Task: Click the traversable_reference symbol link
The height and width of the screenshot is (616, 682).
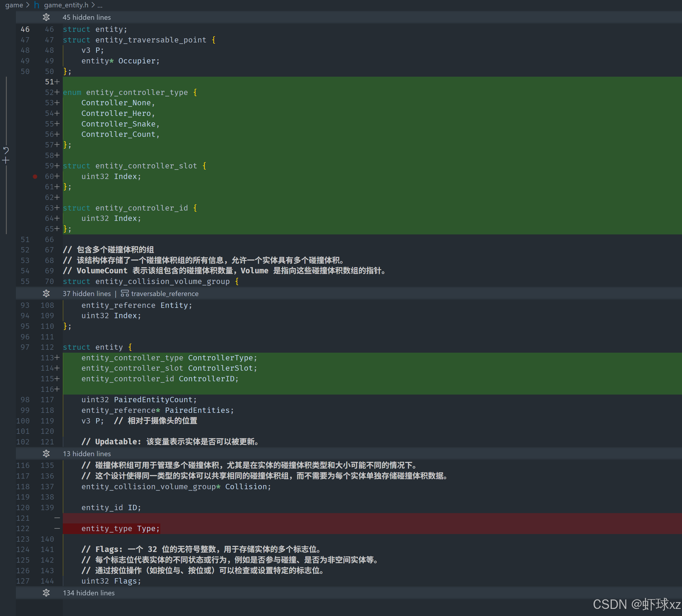Action: (x=165, y=293)
